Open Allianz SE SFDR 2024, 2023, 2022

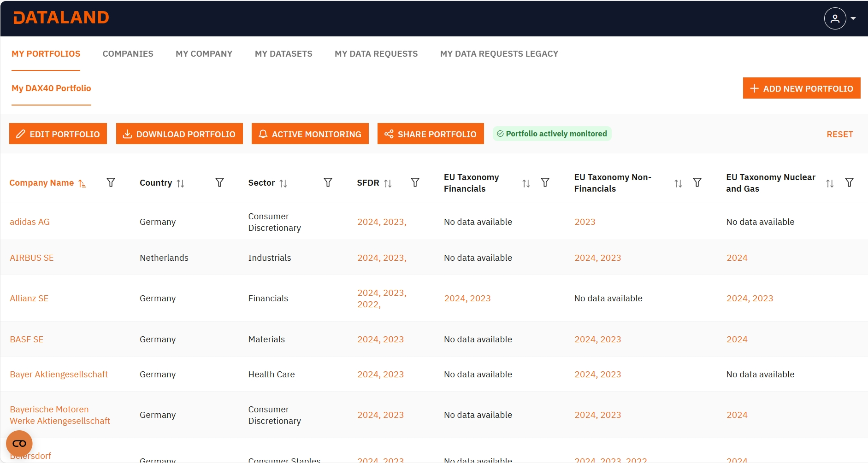click(382, 299)
